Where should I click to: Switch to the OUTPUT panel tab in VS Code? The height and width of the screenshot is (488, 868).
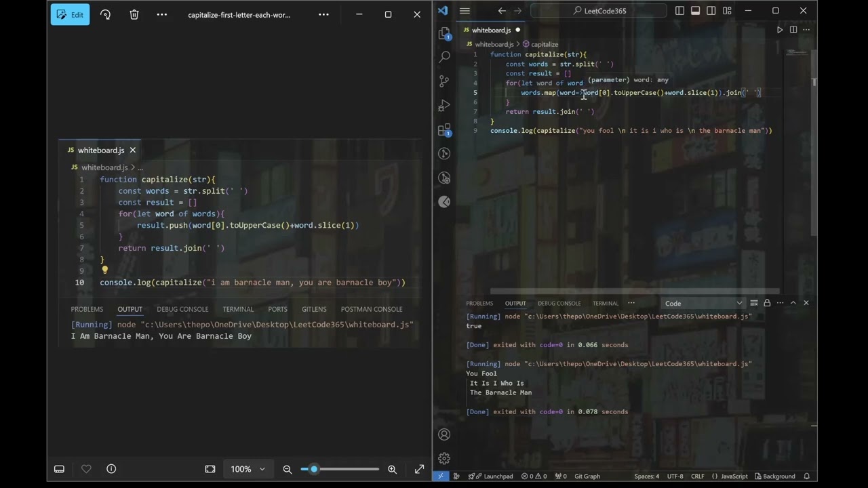515,303
